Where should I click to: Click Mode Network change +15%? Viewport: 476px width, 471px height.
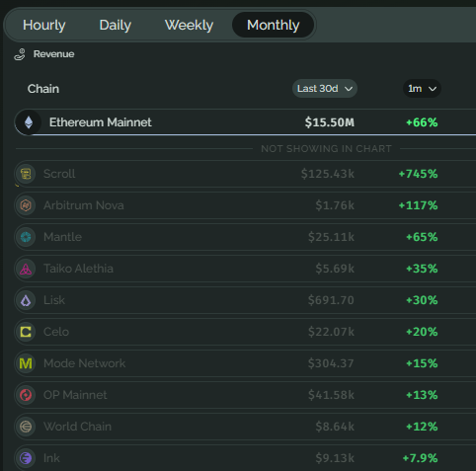tap(422, 363)
